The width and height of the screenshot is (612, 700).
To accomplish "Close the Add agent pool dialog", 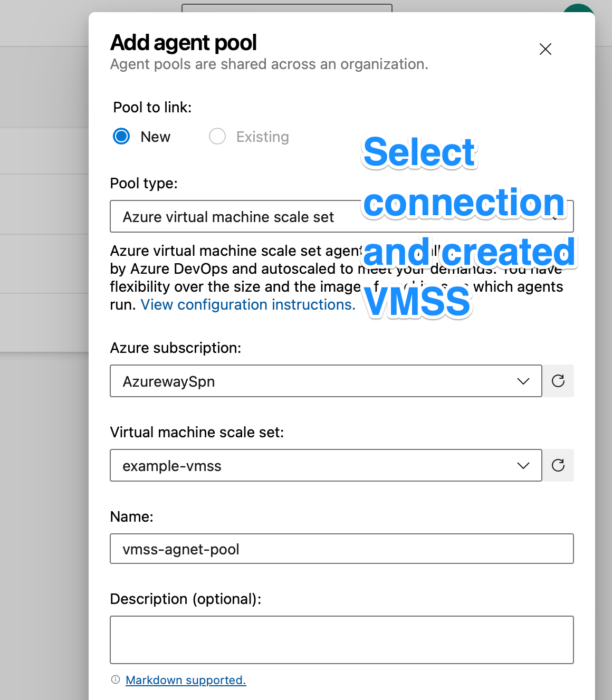I will coord(545,49).
